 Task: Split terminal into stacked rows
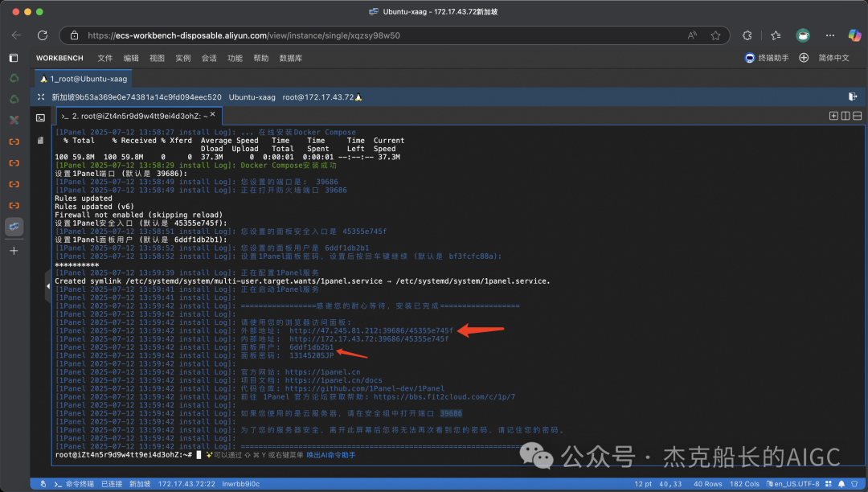coord(857,116)
